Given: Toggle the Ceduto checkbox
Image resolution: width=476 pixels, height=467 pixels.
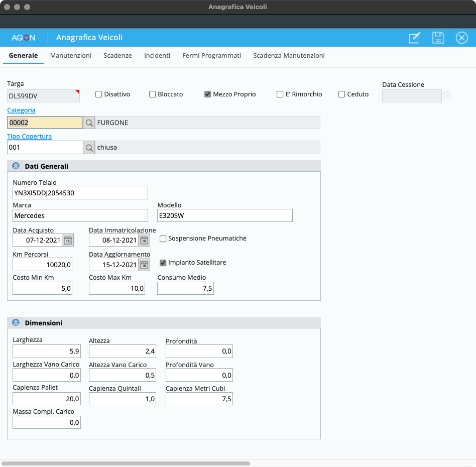Looking at the screenshot, I should coord(341,94).
